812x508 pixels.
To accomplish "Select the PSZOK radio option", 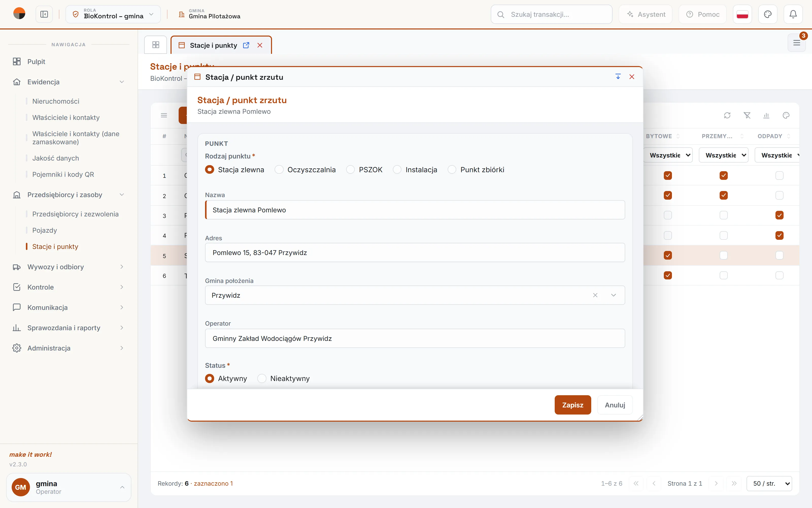I will coord(364,170).
